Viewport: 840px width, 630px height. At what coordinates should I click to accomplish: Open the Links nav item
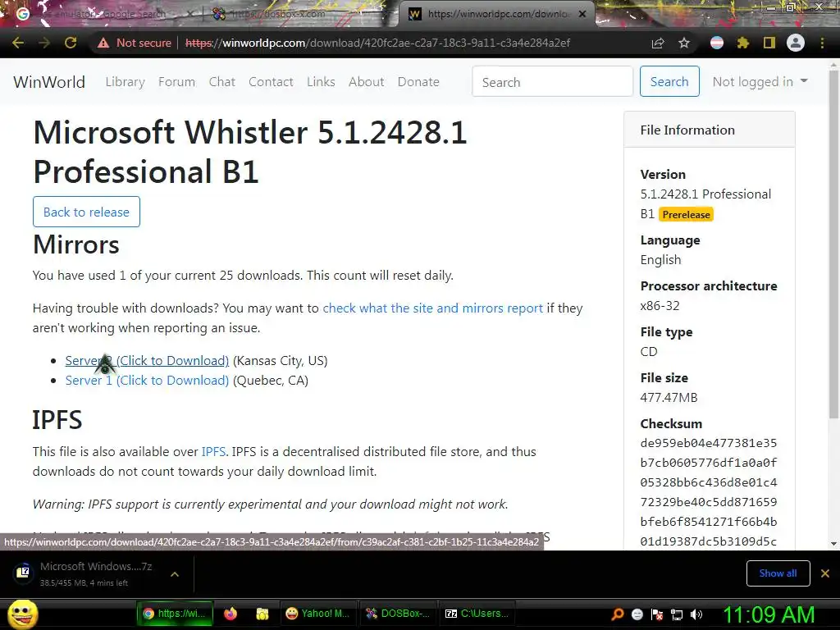[321, 81]
